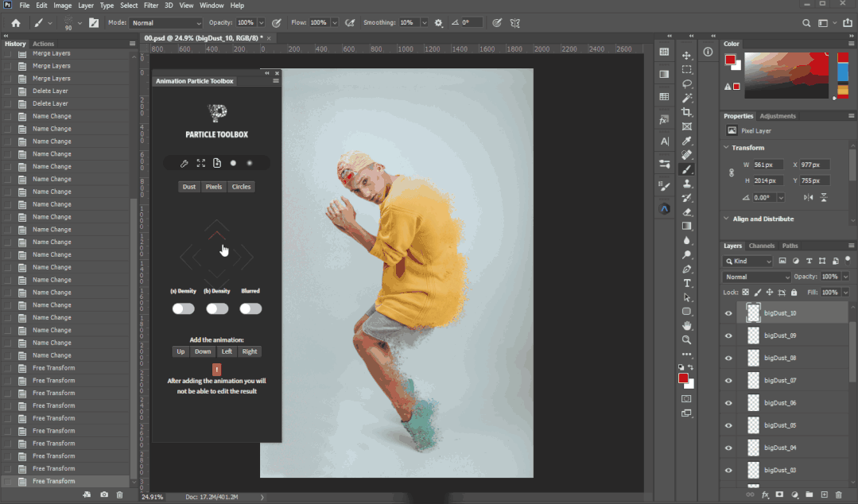Delete layer using trash icon in Layers panel

(838, 494)
